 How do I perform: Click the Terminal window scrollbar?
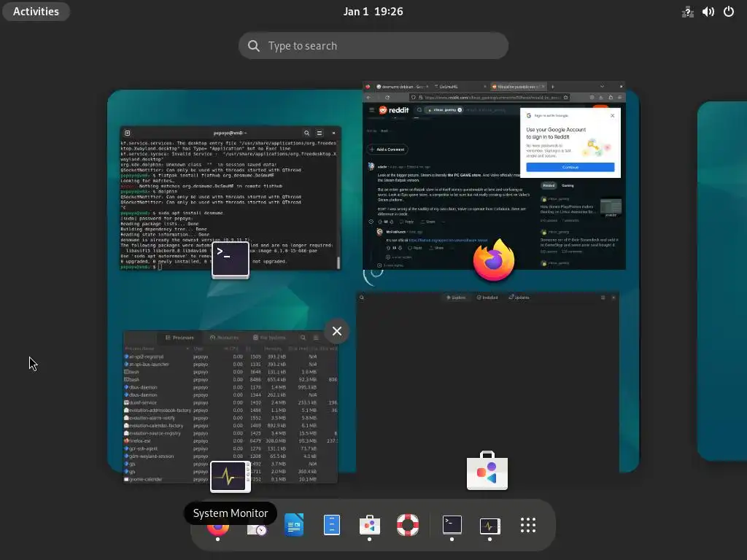[x=338, y=262]
